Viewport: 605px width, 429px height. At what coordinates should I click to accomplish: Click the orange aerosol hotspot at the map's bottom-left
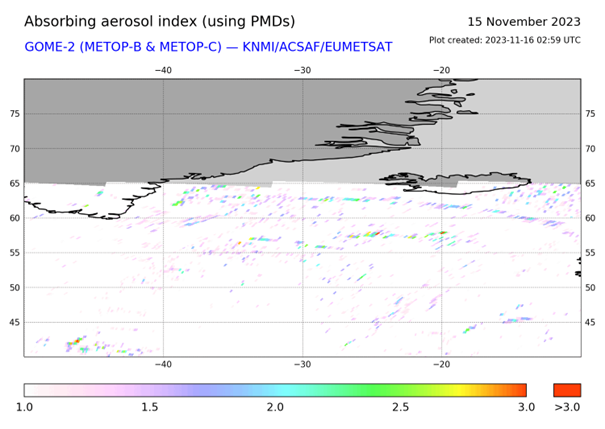pos(74,343)
